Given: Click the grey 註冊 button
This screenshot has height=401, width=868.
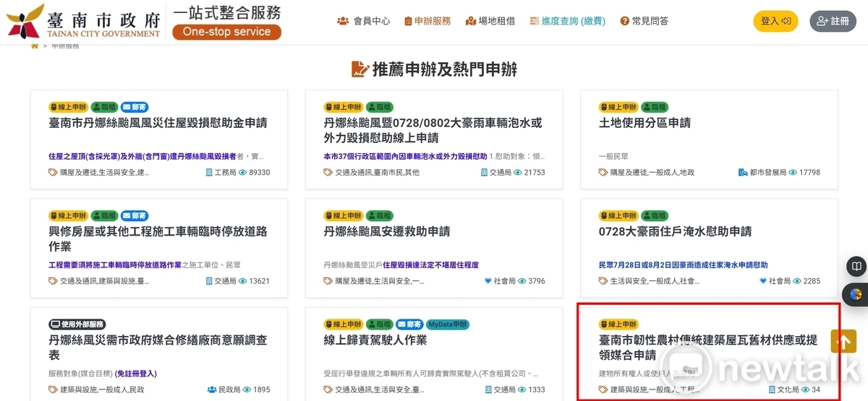Looking at the screenshot, I should (x=833, y=21).
